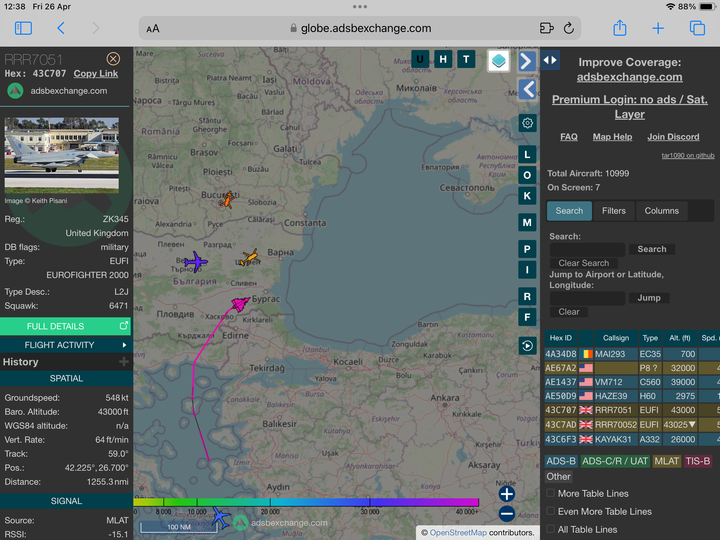
Task: View the Eurofighter photo thumbnail
Action: tap(62, 155)
